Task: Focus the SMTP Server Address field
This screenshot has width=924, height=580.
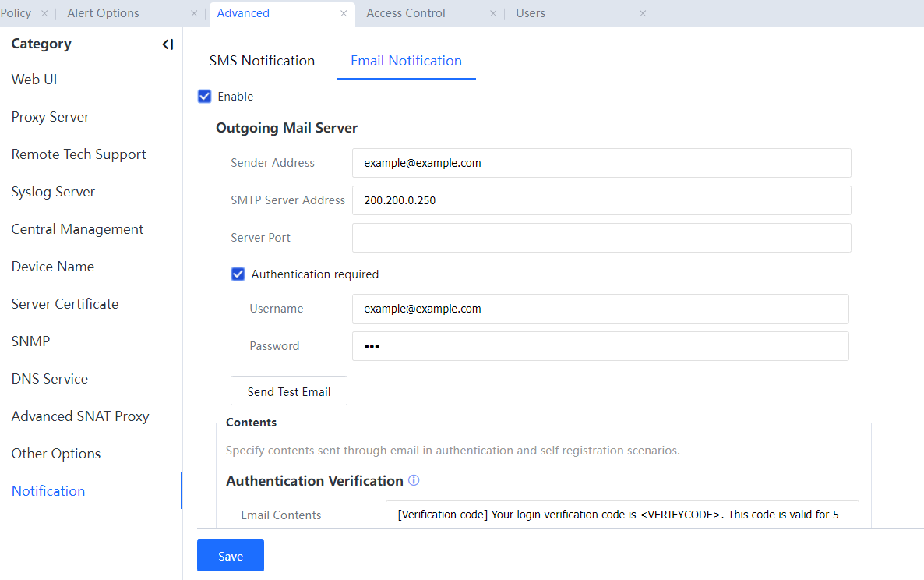Action: [x=601, y=200]
